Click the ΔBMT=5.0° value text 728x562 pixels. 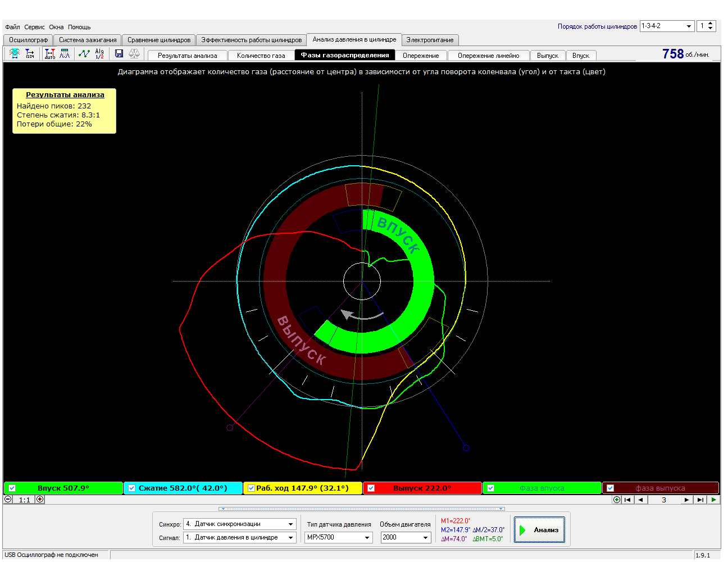click(488, 539)
